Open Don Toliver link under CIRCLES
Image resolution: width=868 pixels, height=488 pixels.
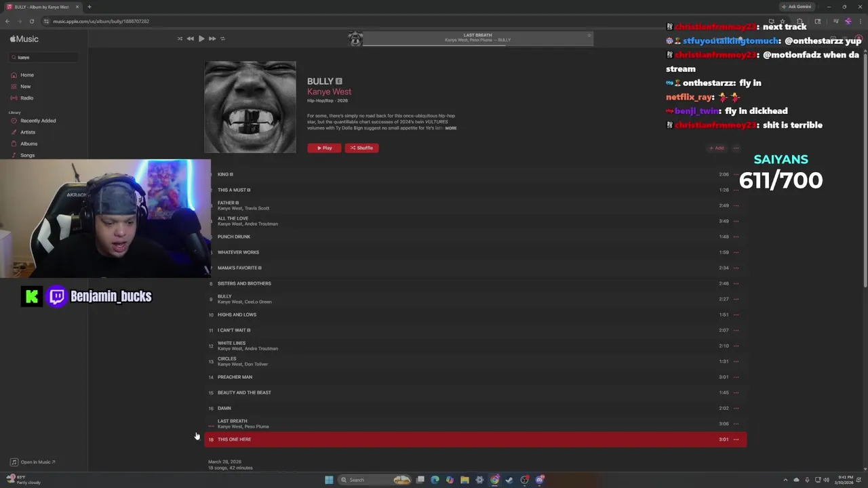coord(256,365)
